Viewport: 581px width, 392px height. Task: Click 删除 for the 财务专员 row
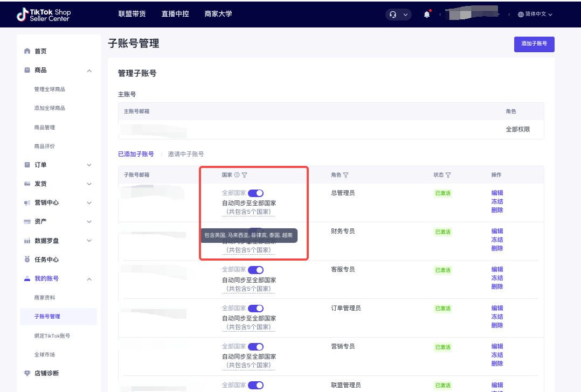click(x=497, y=248)
